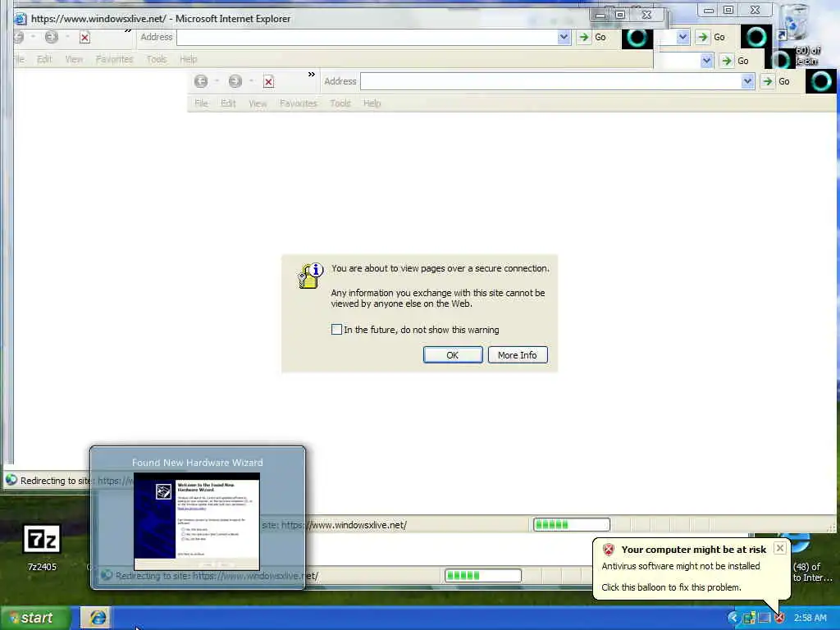Open the second-row Address dropdown at far right
840x630 pixels.
tap(706, 61)
